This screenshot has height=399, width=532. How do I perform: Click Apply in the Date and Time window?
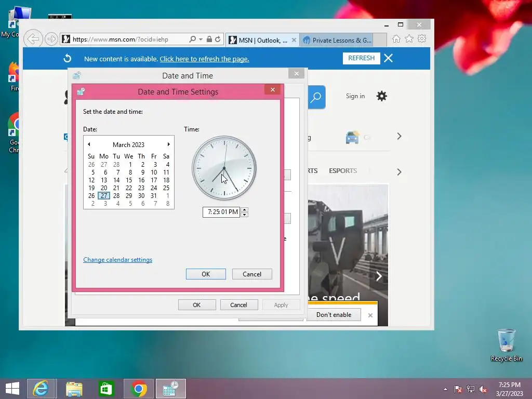(x=281, y=305)
